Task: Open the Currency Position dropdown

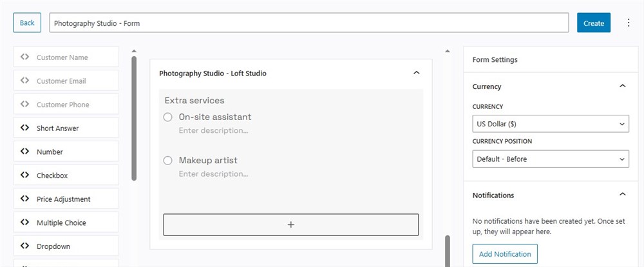Action: [x=551, y=159]
